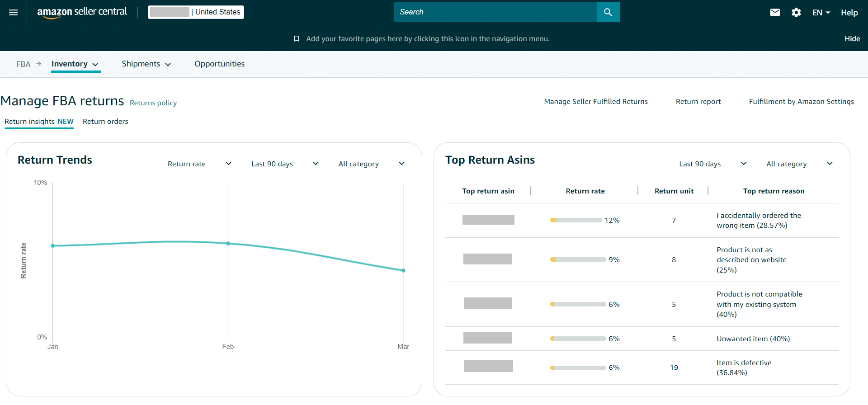Click the search magnifier button
Screen dimensions: 868x405
click(608, 12)
